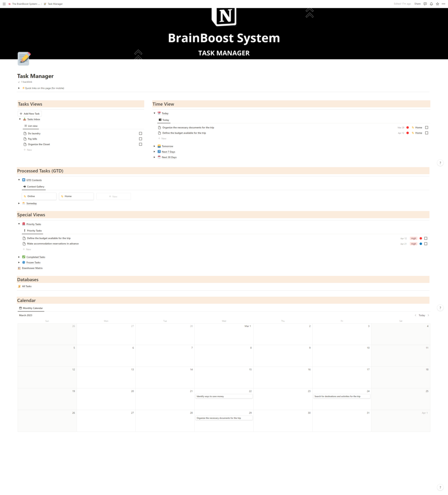Click the blue status dot on Make accommodation reservations

tap(421, 244)
